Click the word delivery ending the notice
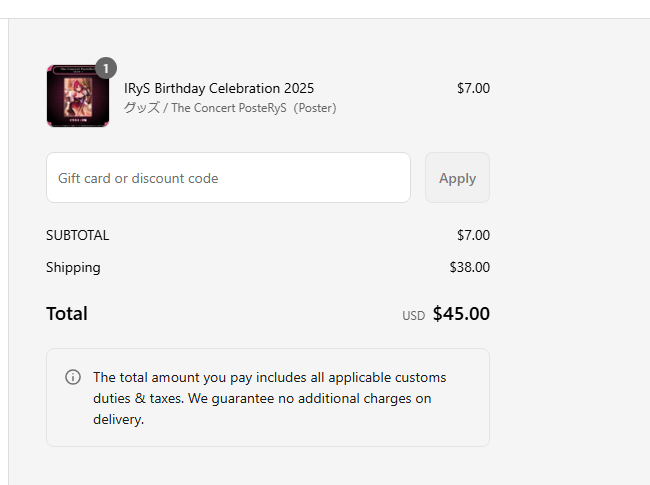The width and height of the screenshot is (650, 485). [x=118, y=419]
